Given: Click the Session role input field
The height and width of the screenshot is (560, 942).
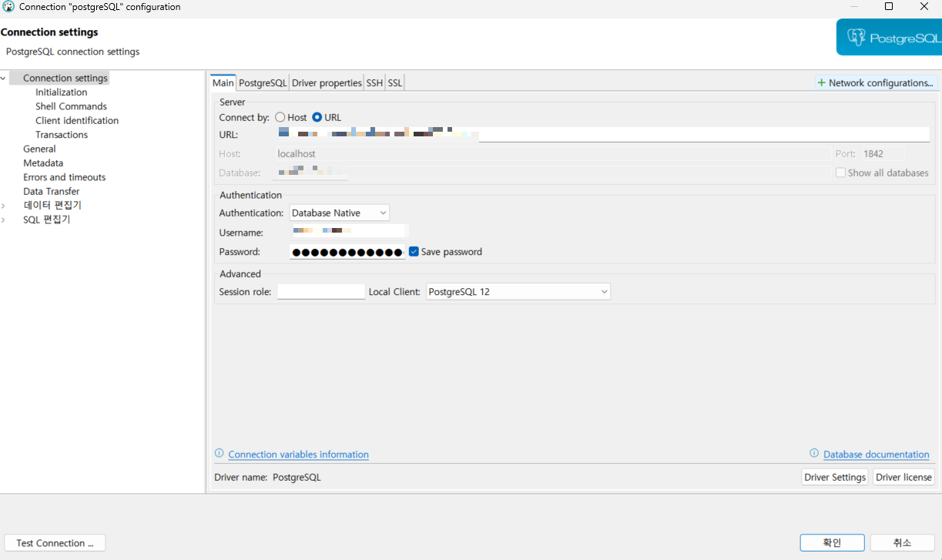Looking at the screenshot, I should tap(320, 292).
